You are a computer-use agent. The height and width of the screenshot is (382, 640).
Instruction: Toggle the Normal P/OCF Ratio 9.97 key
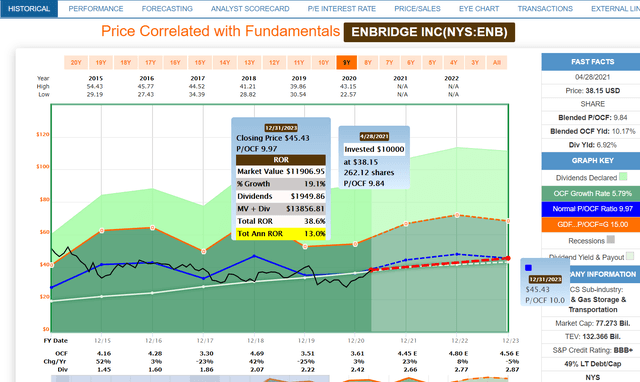[x=592, y=209]
